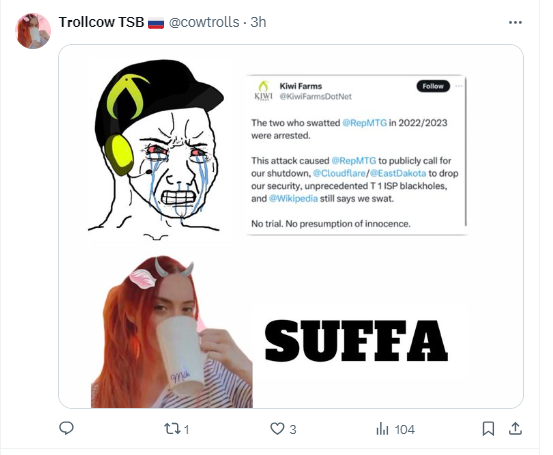
Task: Open the 3h timestamp link
Action: (258, 22)
